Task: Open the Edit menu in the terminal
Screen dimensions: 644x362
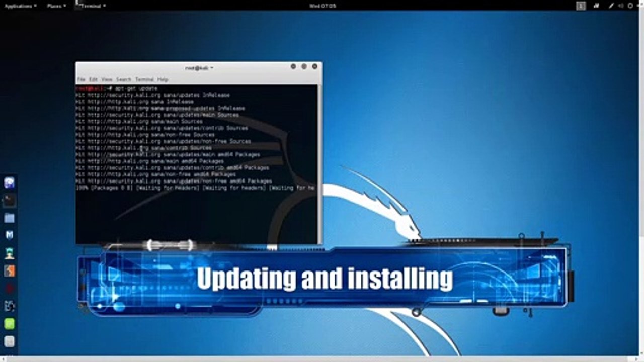Action: (93, 79)
